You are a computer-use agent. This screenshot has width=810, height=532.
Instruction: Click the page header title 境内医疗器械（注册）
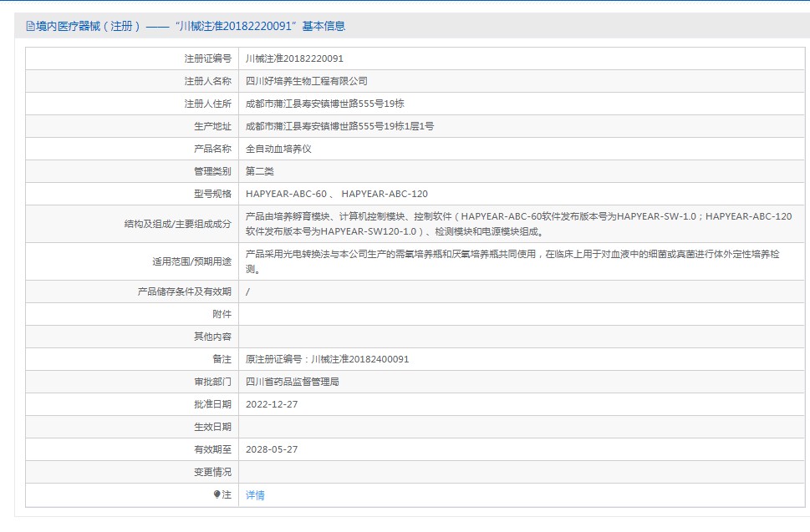[x=89, y=27]
